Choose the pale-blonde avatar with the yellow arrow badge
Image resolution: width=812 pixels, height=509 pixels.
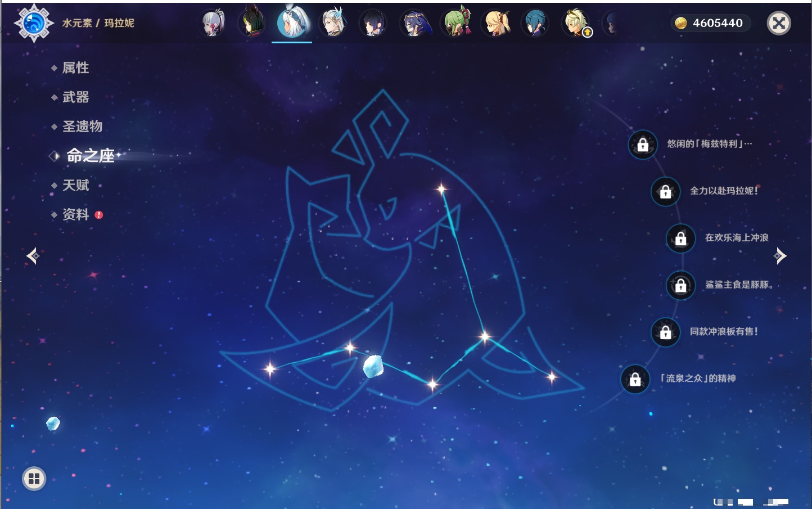pyautogui.click(x=576, y=23)
